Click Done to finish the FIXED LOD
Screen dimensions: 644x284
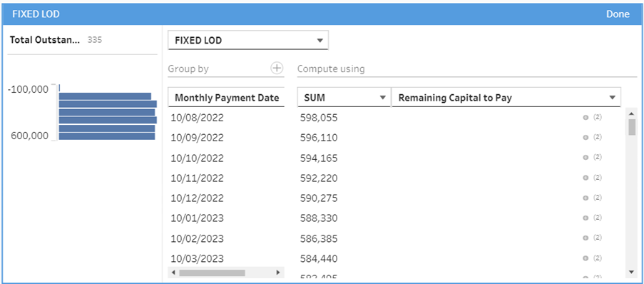tap(618, 14)
